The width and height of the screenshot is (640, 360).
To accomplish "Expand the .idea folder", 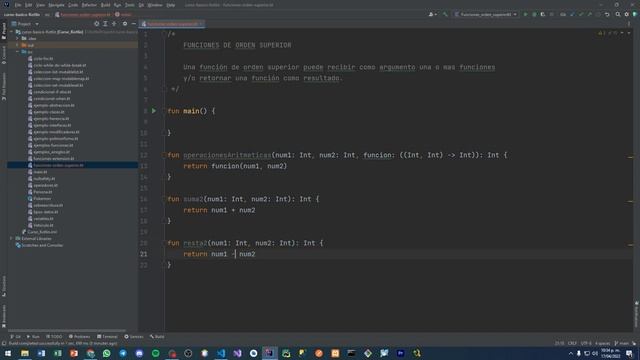I will click(x=18, y=38).
